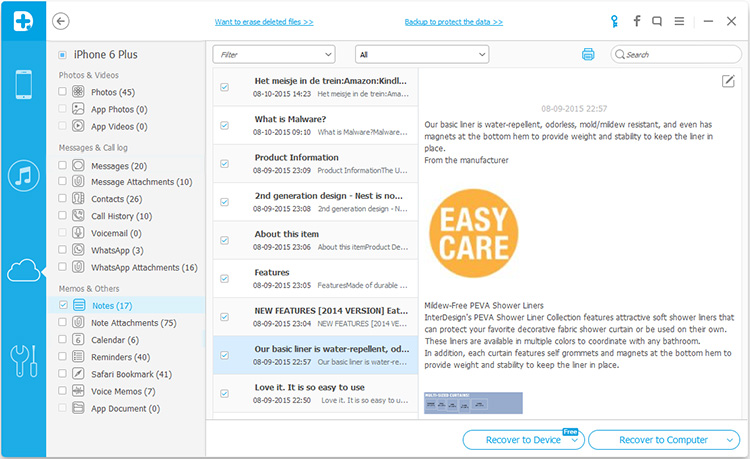750x459 pixels.
Task: Open the Facebook icon in title bar
Action: (x=637, y=21)
